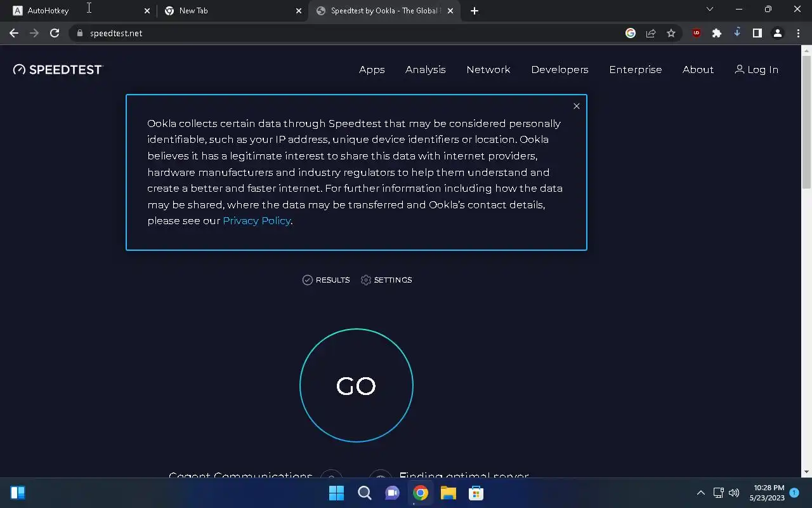
Task: Open taskbar Search
Action: (364, 493)
